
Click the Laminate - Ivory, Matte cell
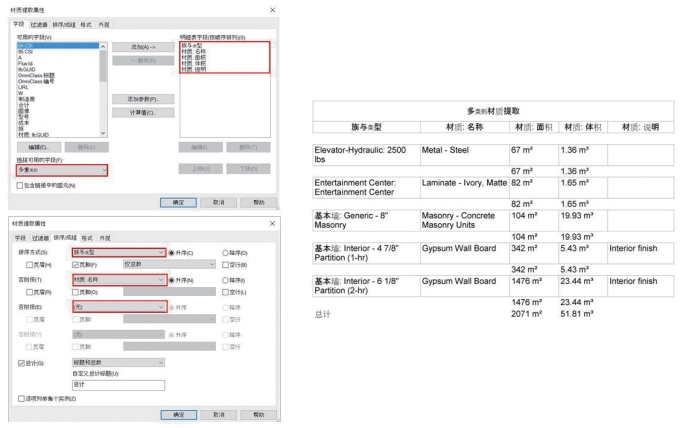pos(465,188)
